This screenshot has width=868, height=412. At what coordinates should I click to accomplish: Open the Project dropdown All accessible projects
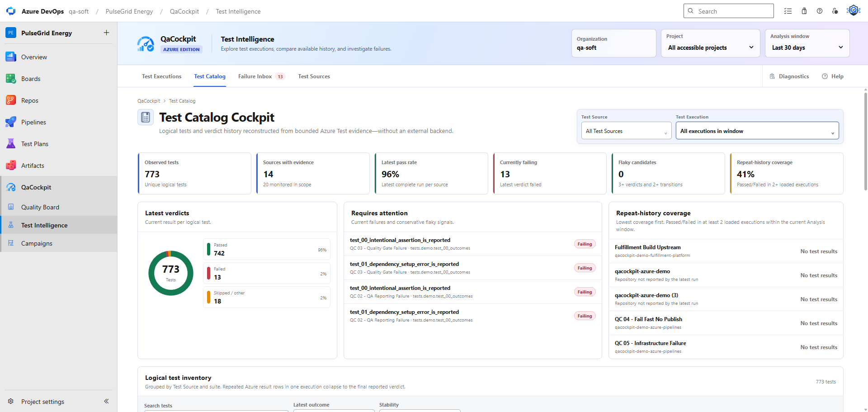711,43
